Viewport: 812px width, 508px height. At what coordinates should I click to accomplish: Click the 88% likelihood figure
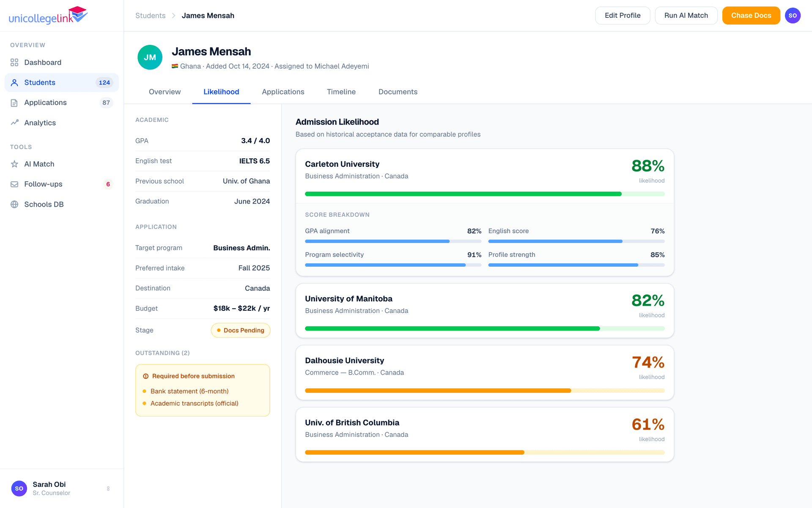[x=648, y=166]
